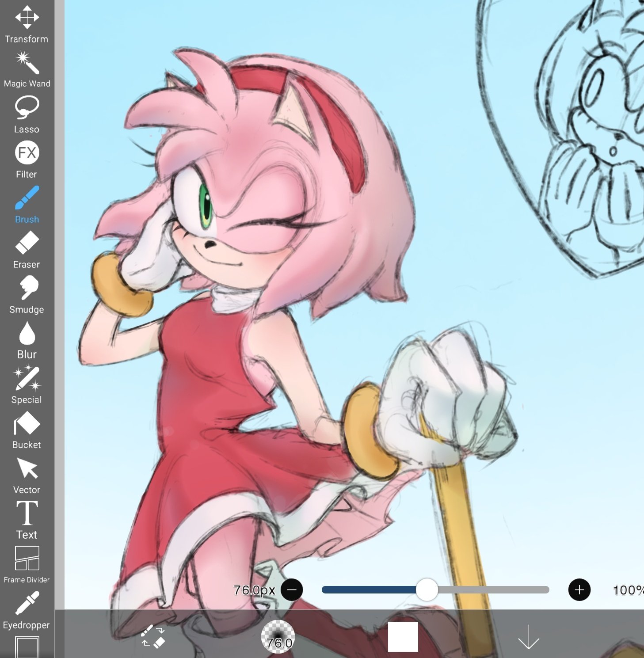Open the Frame Divider tool

(x=27, y=565)
